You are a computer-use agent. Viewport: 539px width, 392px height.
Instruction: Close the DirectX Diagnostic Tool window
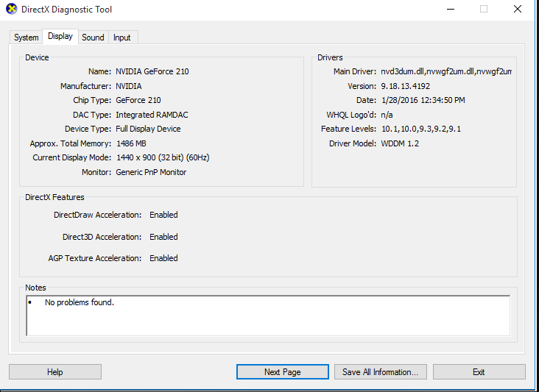518,10
